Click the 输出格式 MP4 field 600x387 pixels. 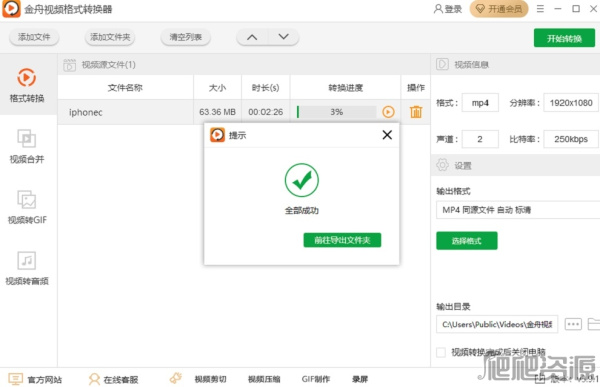click(518, 210)
